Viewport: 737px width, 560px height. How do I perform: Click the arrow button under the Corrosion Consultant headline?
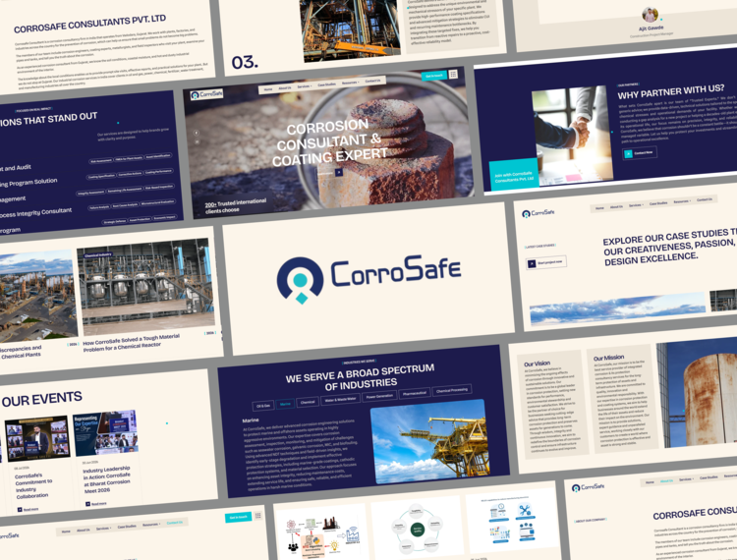tap(339, 172)
